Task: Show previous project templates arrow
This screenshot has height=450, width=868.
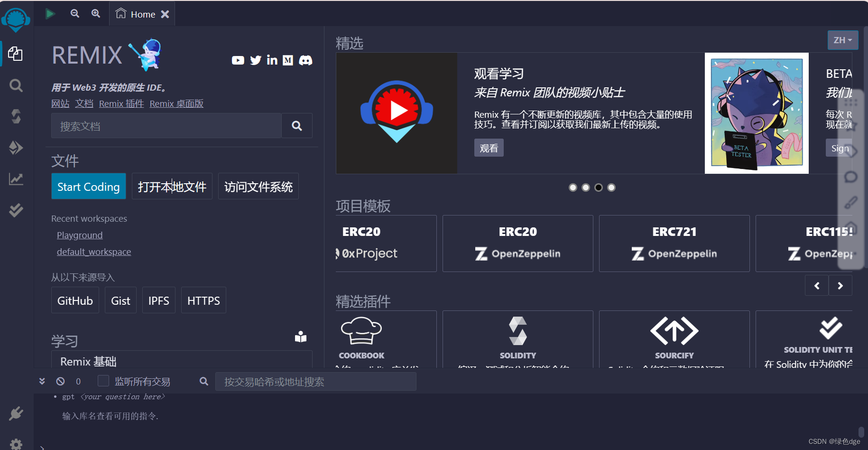Action: coord(817,286)
